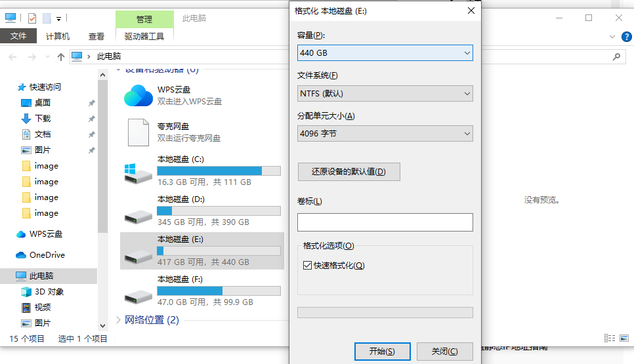Close the format dialog with X
This screenshot has height=364, width=634.
point(471,10)
